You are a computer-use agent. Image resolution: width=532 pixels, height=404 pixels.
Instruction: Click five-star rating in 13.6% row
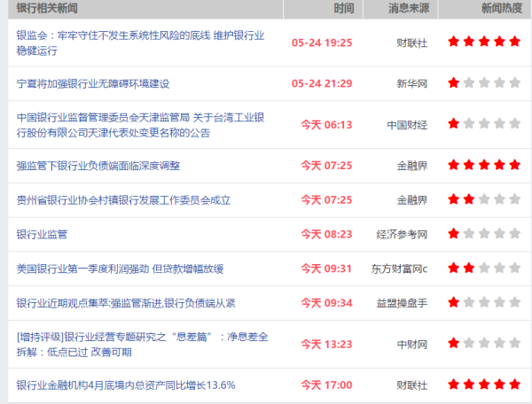tap(484, 385)
